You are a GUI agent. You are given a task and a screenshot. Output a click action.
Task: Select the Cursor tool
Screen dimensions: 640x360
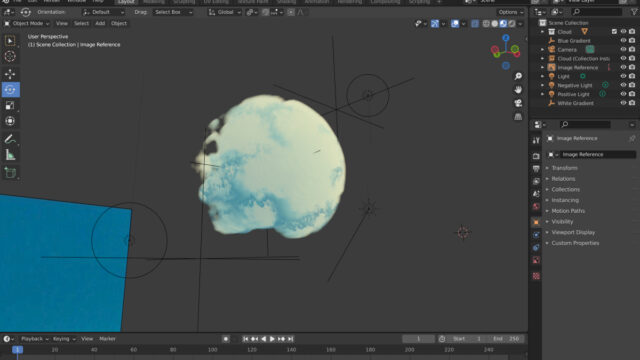click(10, 56)
